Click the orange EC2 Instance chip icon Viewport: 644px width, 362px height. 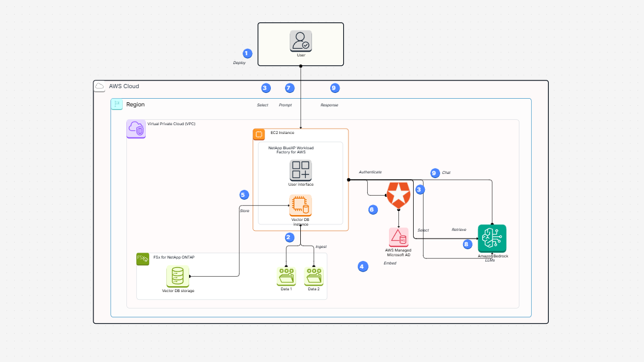tap(259, 135)
